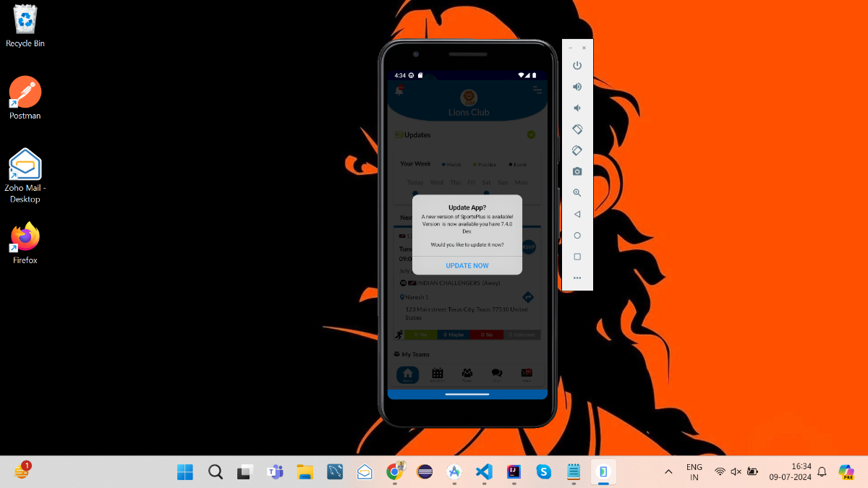Tap Today in the Your Week row
The image size is (868, 488).
point(415,182)
